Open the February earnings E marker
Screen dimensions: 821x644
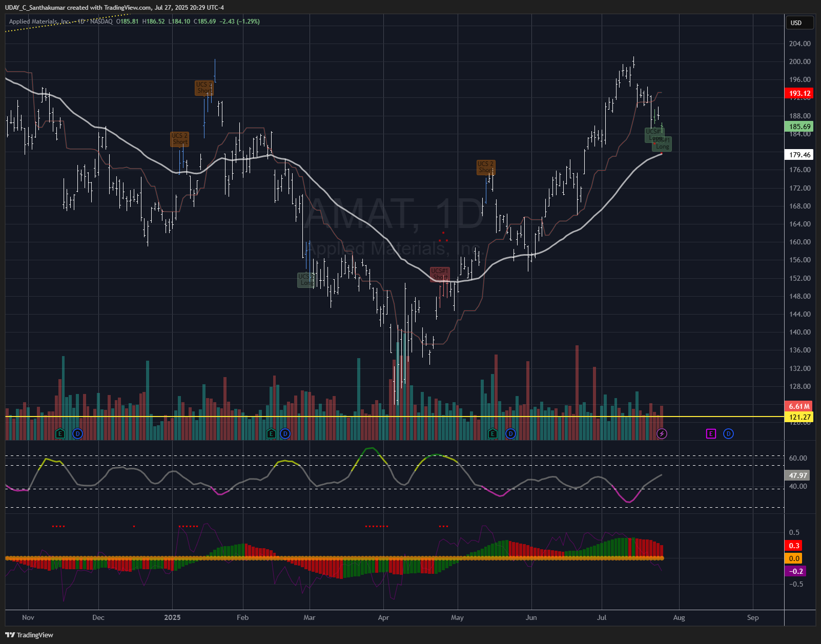(271, 434)
